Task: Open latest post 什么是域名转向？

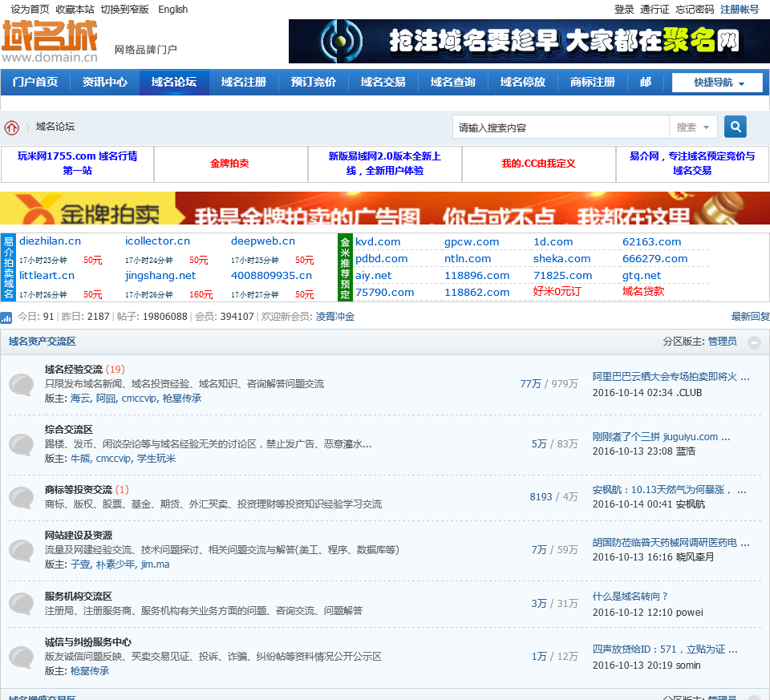Action: pyautogui.click(x=630, y=597)
